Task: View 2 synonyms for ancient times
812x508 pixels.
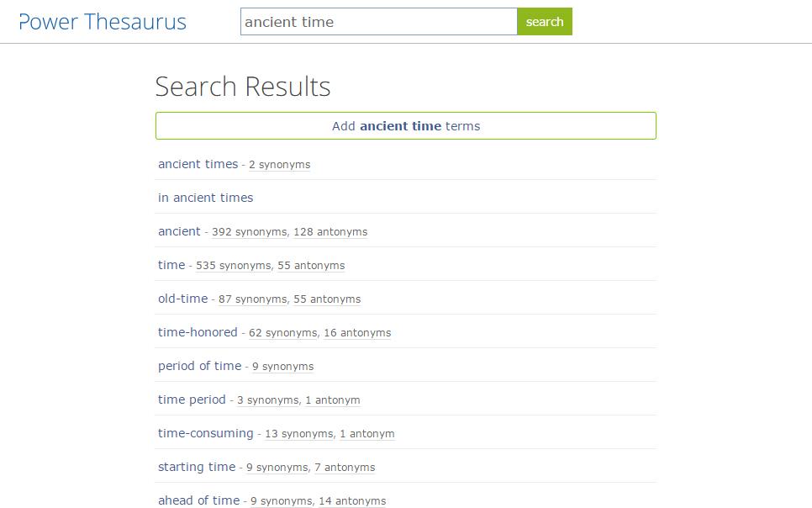Action: [279, 165]
